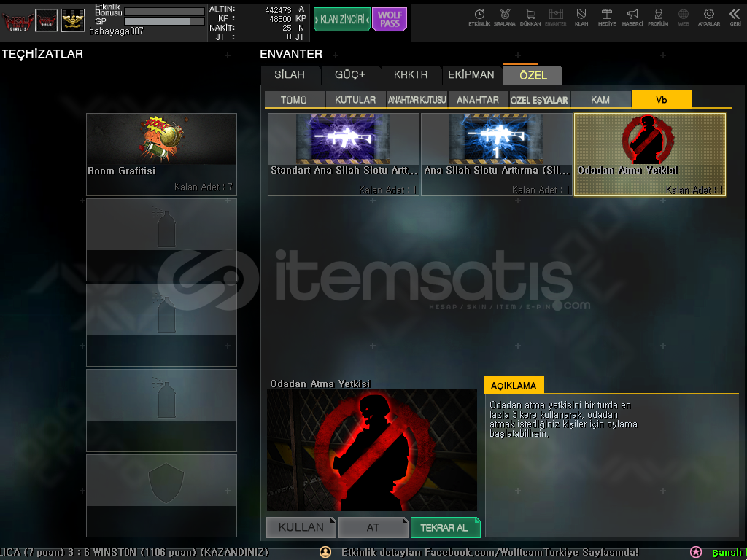Click the first empty spray can slot
Viewport: 747px width, 560px height.
coord(161,239)
